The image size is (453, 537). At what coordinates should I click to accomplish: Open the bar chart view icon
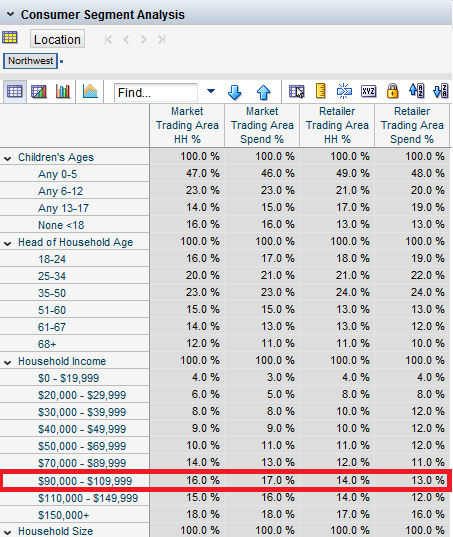click(x=63, y=91)
